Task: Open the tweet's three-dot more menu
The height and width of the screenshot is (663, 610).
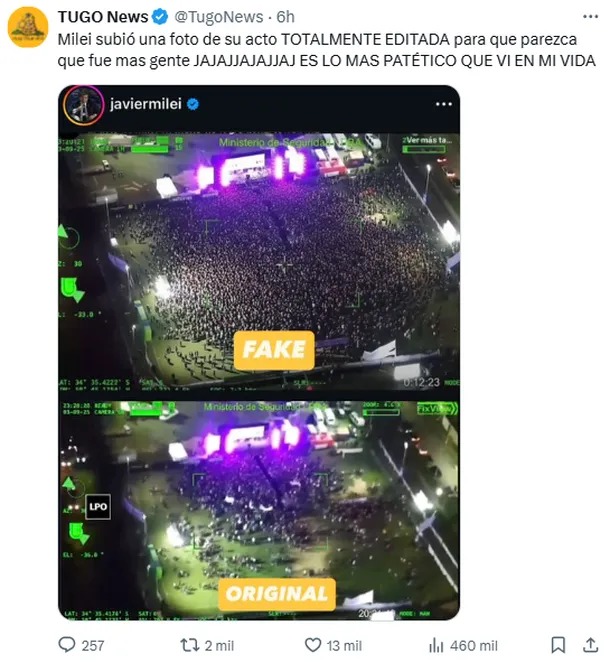Action: click(x=590, y=16)
